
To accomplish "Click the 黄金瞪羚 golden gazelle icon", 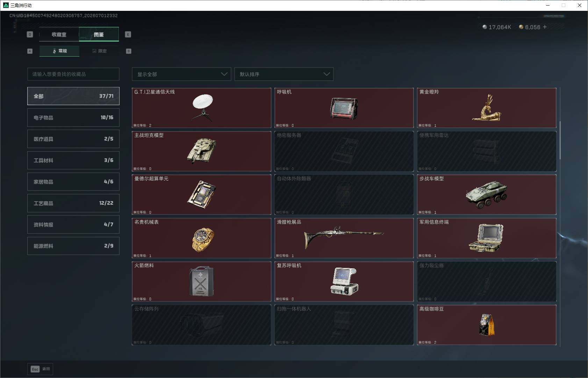I will [x=487, y=108].
